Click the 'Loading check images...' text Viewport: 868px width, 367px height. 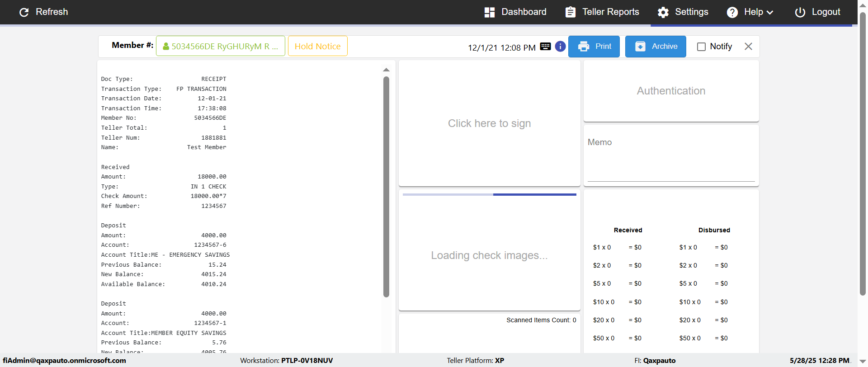(489, 255)
